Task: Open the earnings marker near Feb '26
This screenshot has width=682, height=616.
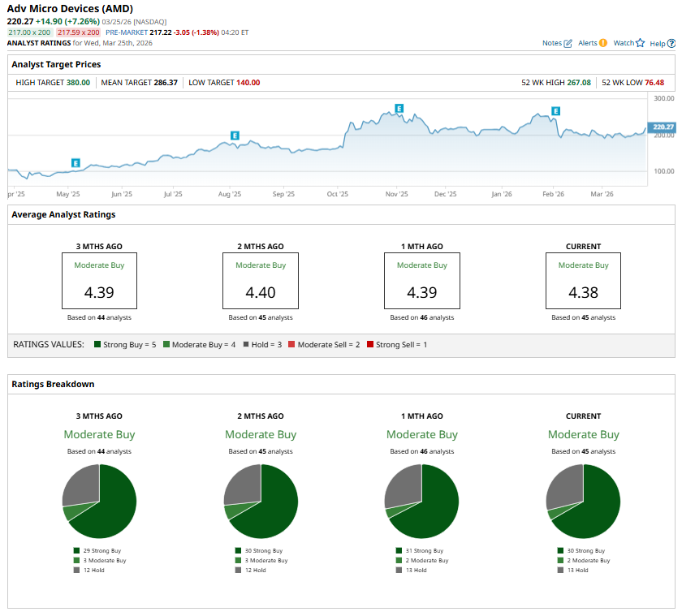Action: pos(556,110)
